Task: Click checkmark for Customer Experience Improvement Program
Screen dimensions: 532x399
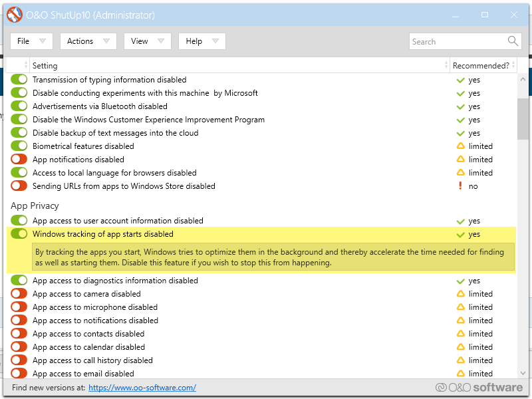Action: 460,120
